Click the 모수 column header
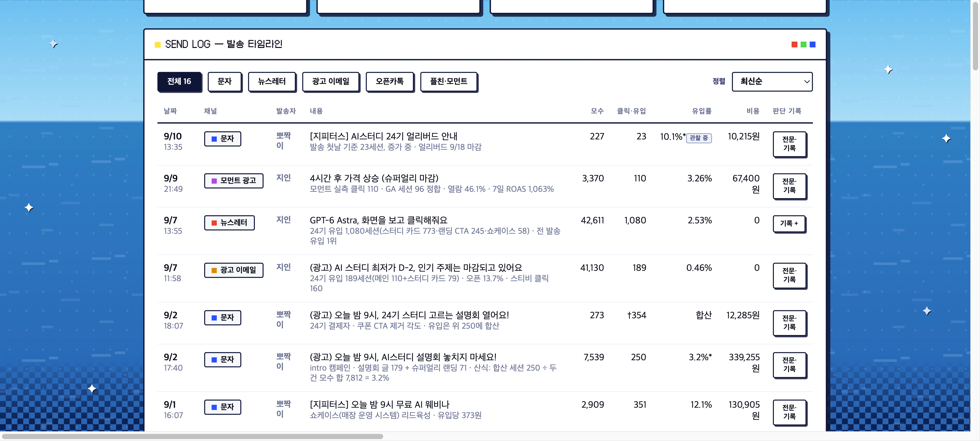Image resolution: width=980 pixels, height=441 pixels. tap(597, 111)
